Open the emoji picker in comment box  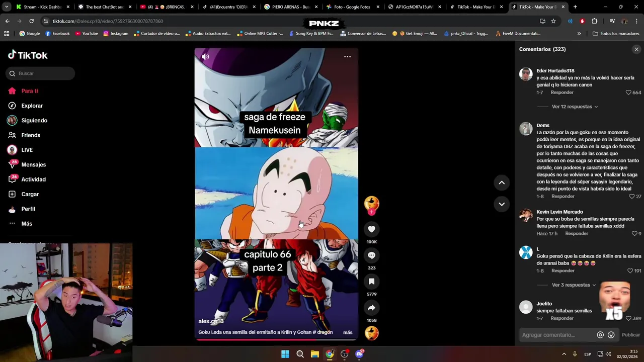pyautogui.click(x=611, y=335)
